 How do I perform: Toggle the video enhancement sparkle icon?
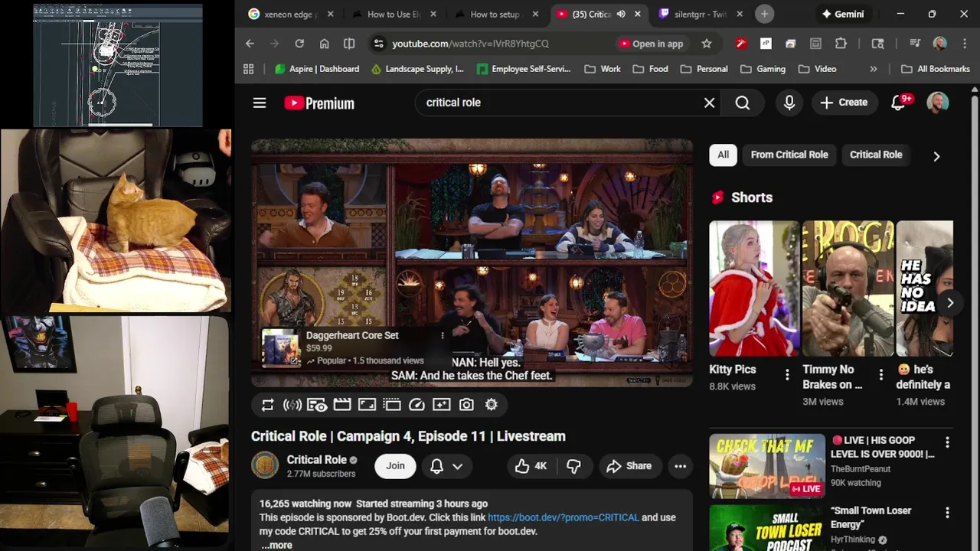tap(442, 405)
